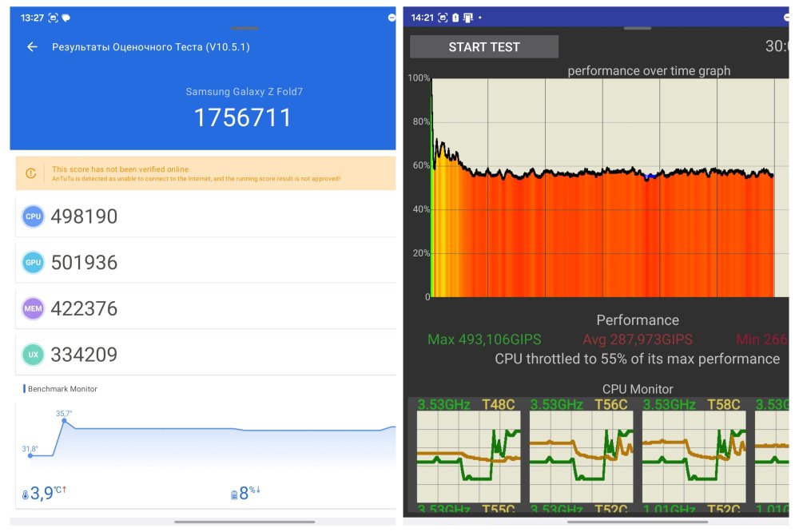Tap the battery alert icon in right status bar

(x=455, y=18)
